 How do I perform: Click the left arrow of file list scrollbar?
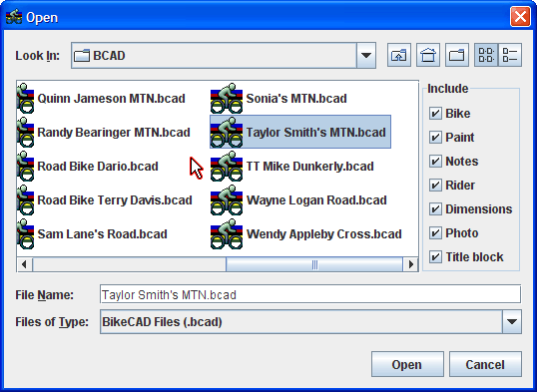click(x=24, y=264)
